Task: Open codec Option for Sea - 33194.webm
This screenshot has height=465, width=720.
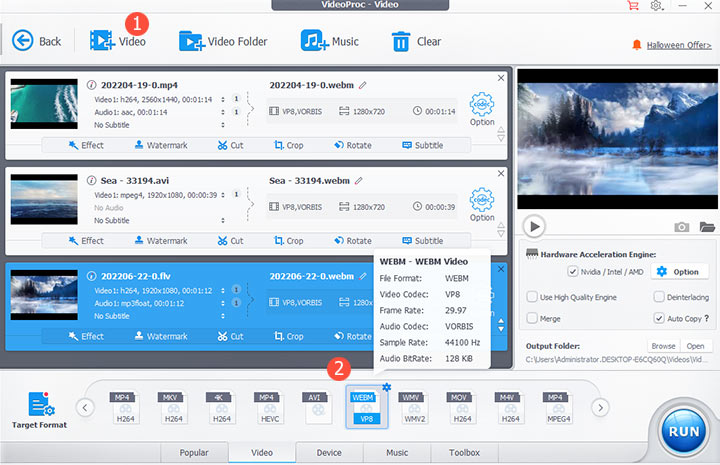Action: (x=482, y=205)
